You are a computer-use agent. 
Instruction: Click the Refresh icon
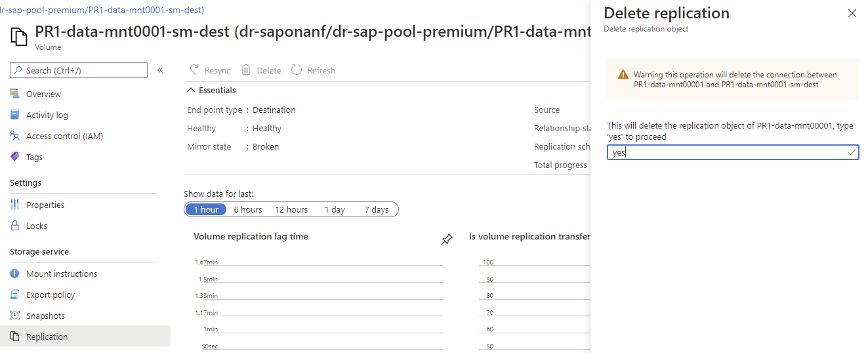point(297,70)
